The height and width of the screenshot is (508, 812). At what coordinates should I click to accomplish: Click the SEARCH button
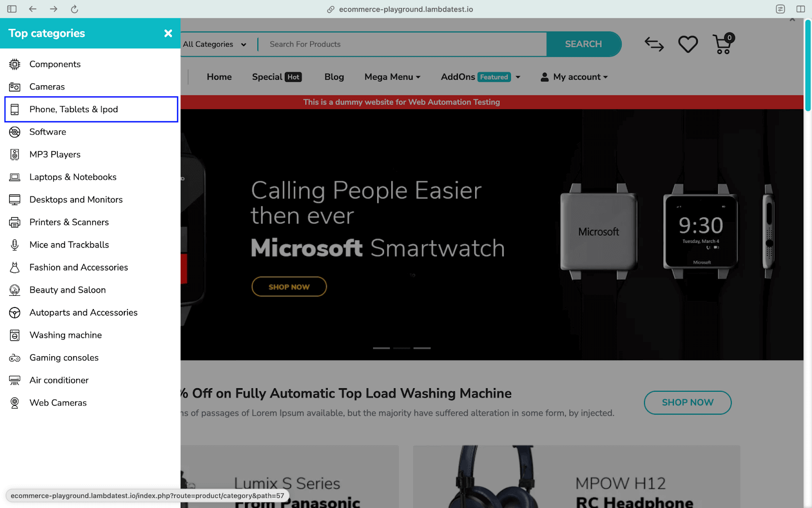pyautogui.click(x=584, y=44)
